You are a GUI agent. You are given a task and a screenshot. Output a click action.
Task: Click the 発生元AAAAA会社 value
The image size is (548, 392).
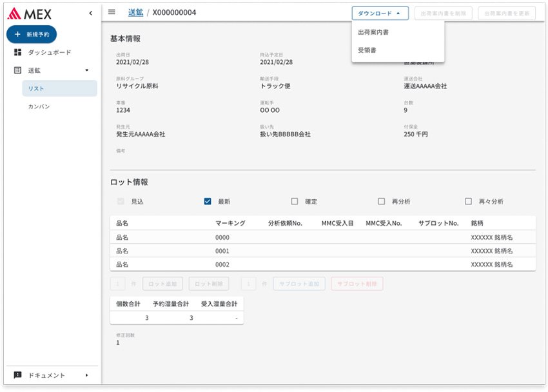click(x=141, y=134)
